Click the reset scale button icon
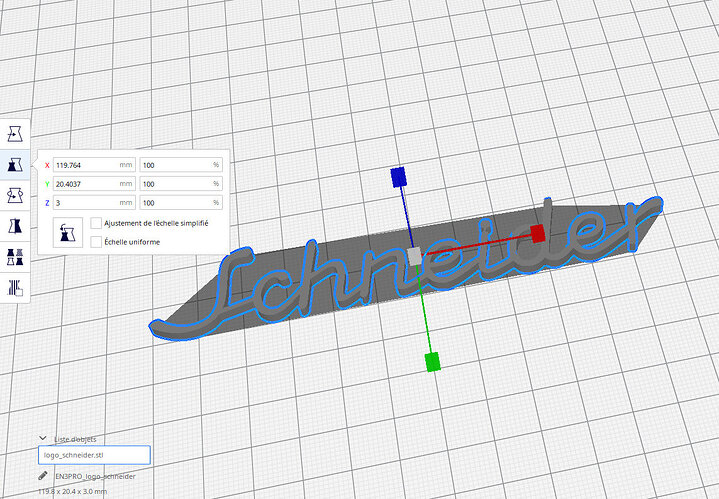Viewport: 719px width, 499px height. pos(67,233)
